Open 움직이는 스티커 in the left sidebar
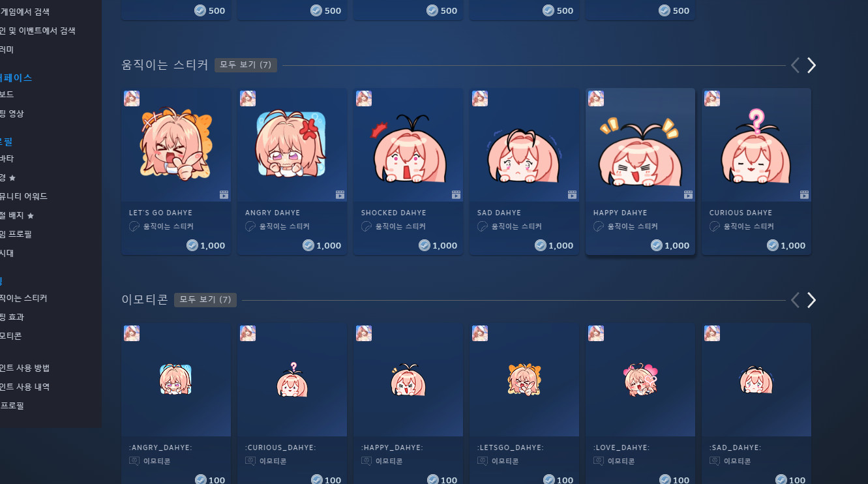 click(x=23, y=298)
